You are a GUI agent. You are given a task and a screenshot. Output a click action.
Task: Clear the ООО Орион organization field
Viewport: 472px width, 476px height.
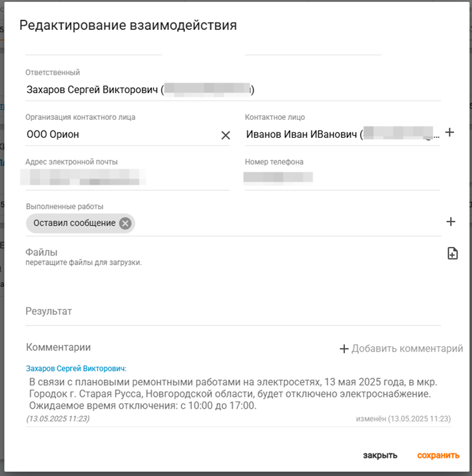point(226,135)
